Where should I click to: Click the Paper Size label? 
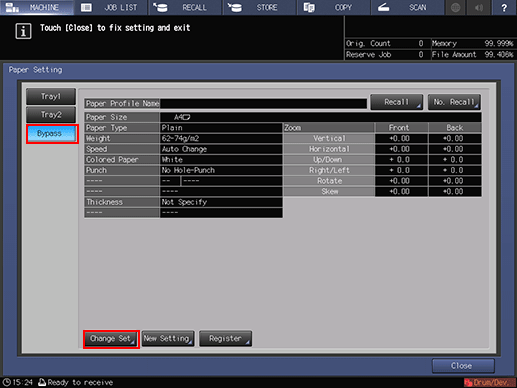122,117
